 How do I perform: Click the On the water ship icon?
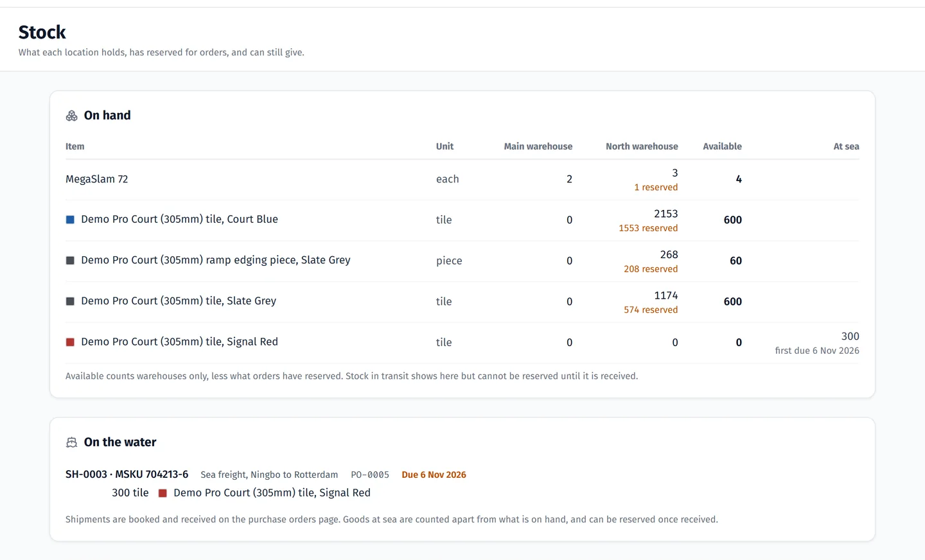pos(71,442)
